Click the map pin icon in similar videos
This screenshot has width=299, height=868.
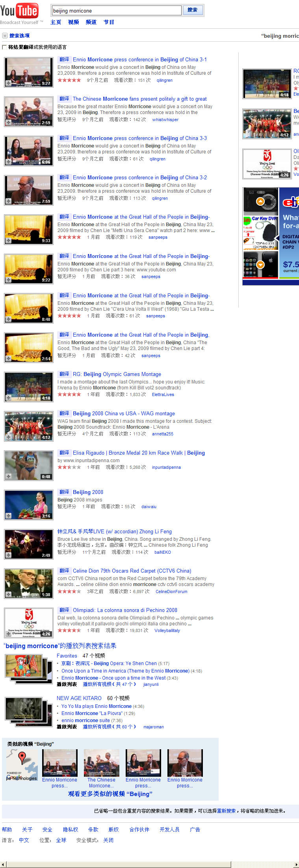22,758
